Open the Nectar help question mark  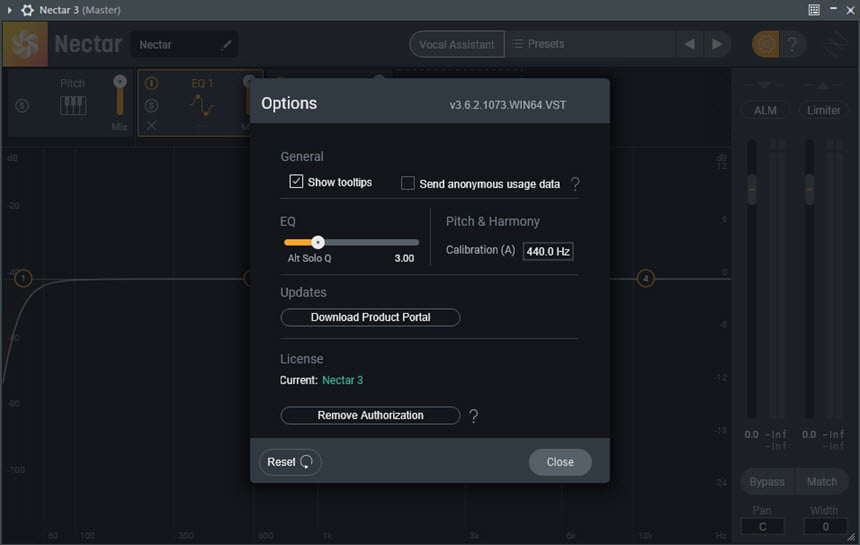[792, 44]
